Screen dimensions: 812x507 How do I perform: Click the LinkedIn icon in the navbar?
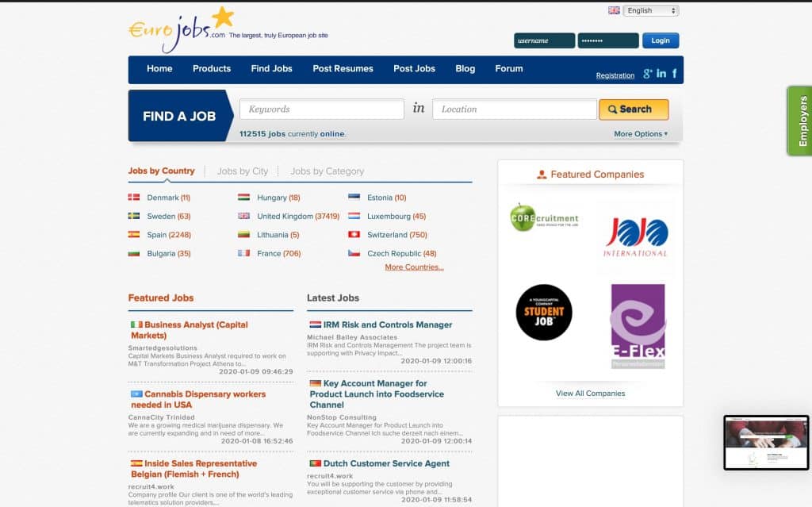click(x=661, y=74)
